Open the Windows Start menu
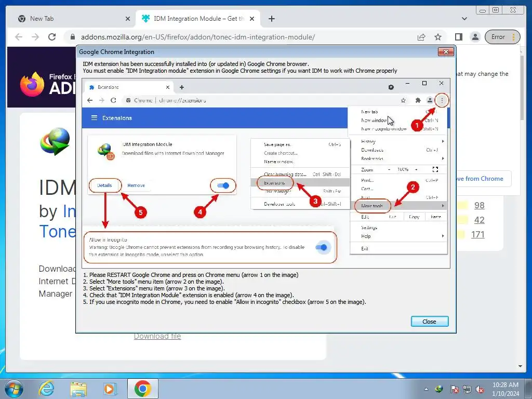This screenshot has width=532, height=399. [x=14, y=389]
